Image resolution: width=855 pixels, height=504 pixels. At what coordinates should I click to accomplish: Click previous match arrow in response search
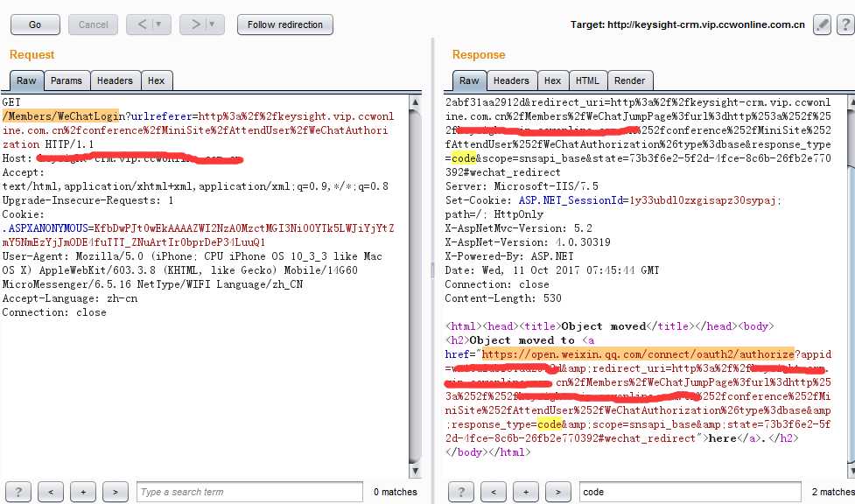(494, 492)
